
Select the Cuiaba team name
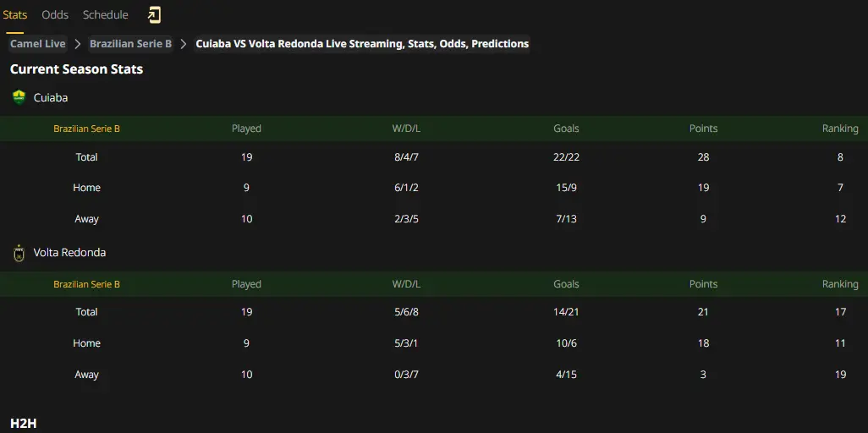[51, 97]
